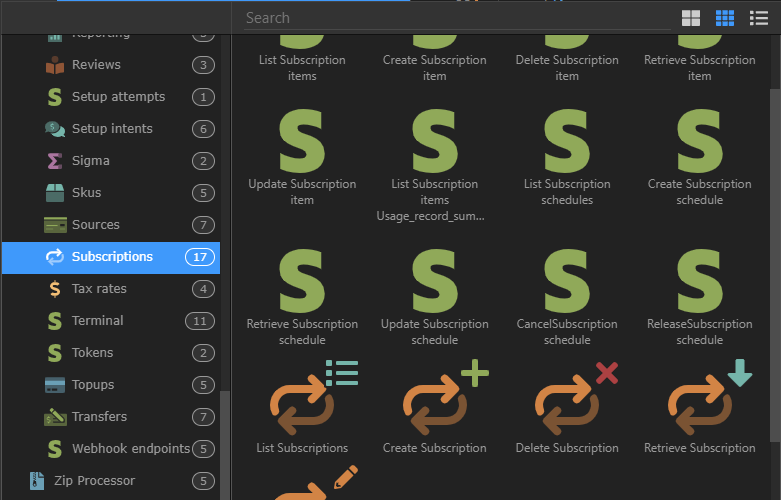This screenshot has height=500, width=781.
Task: Open the Retrieve Subscription schedule action
Action: coord(302,281)
